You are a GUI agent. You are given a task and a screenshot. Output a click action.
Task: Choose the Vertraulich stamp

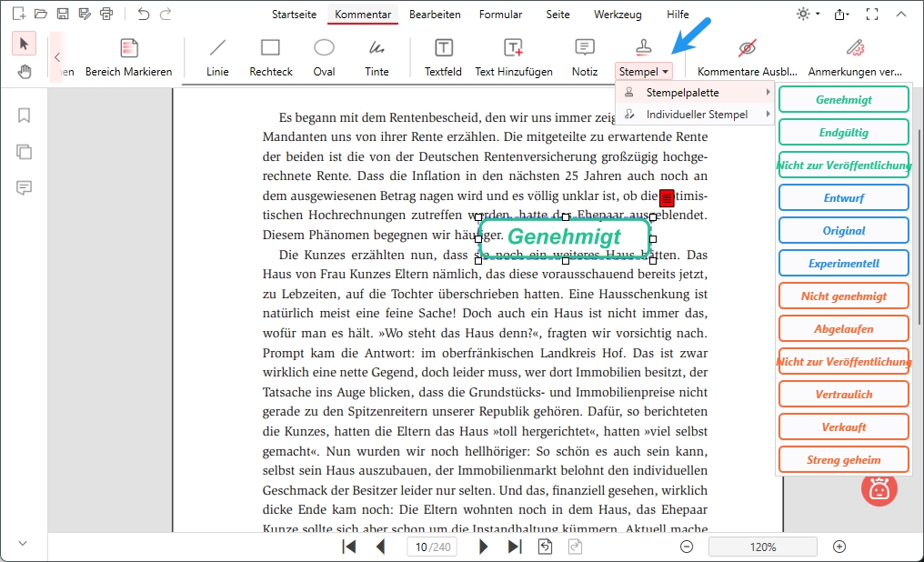pos(844,394)
